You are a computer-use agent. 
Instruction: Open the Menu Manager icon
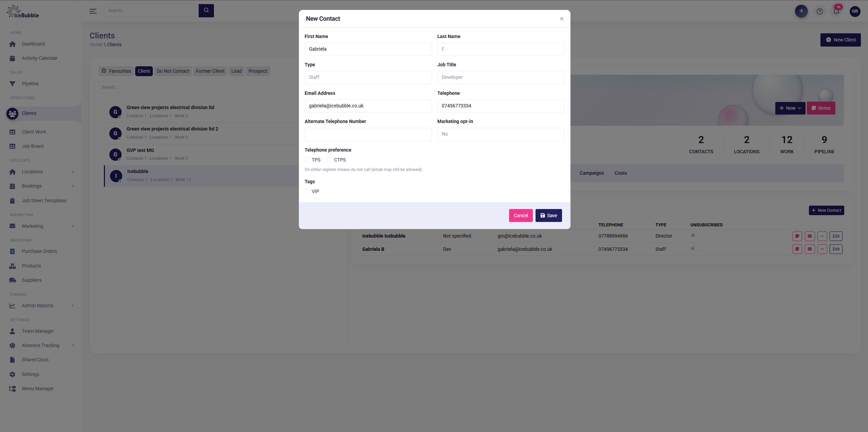coord(13,389)
